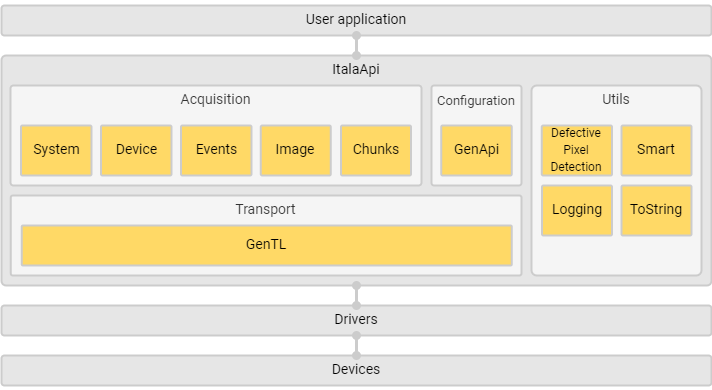Click the Devices bar
The image size is (712, 390).
(356, 370)
